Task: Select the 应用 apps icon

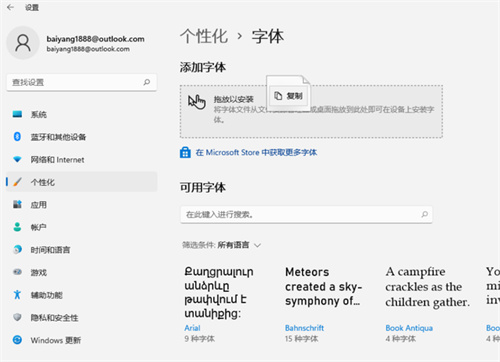Action: point(17,204)
